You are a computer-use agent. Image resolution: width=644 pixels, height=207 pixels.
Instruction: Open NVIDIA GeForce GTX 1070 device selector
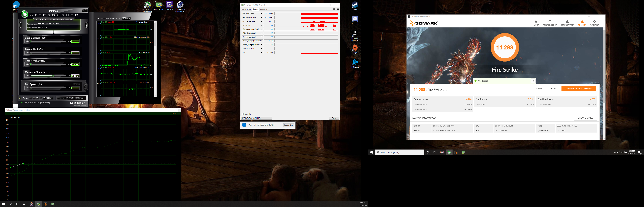(x=256, y=118)
